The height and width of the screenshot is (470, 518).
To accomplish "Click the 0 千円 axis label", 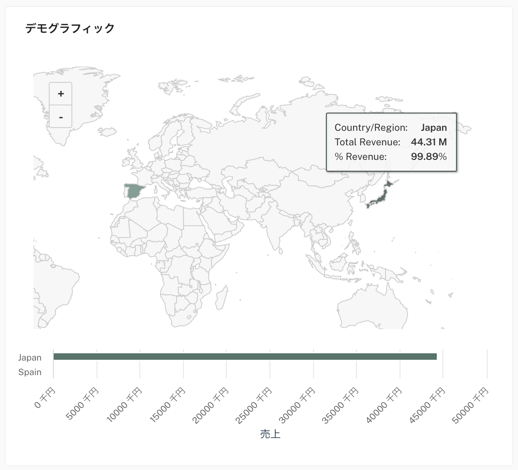I will click(46, 398).
